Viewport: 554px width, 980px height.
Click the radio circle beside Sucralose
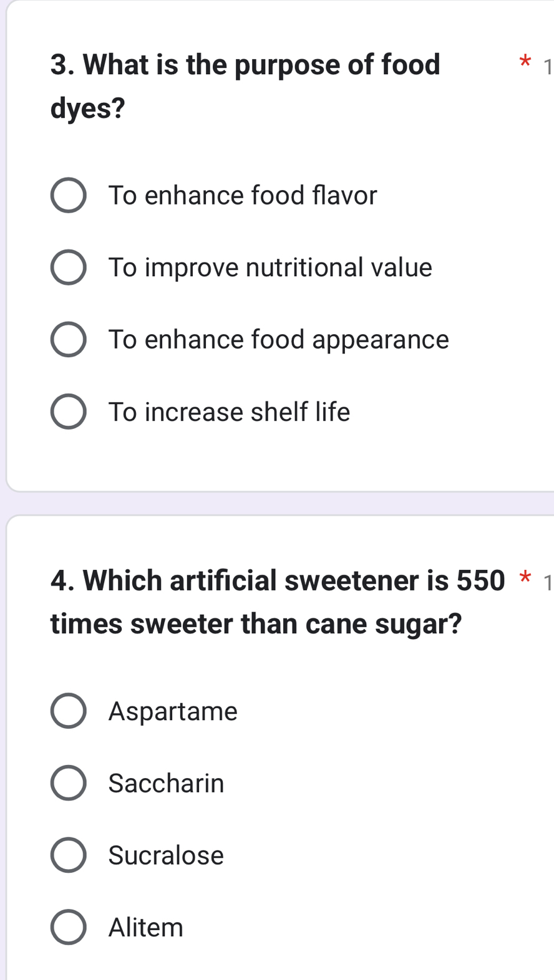point(69,855)
